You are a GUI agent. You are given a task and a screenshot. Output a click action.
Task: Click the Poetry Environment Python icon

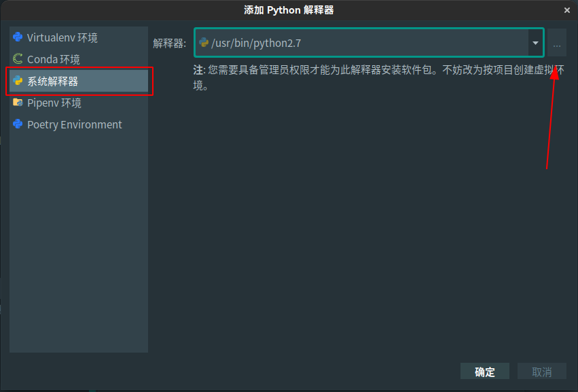click(x=18, y=124)
